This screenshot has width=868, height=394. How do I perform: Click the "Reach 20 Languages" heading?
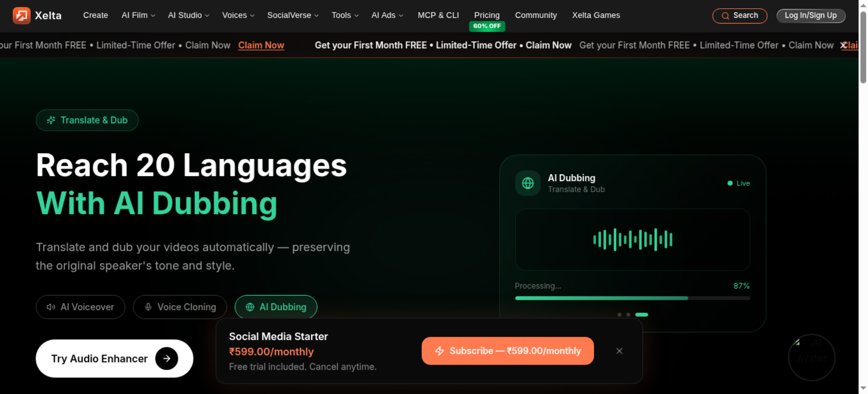coord(191,165)
